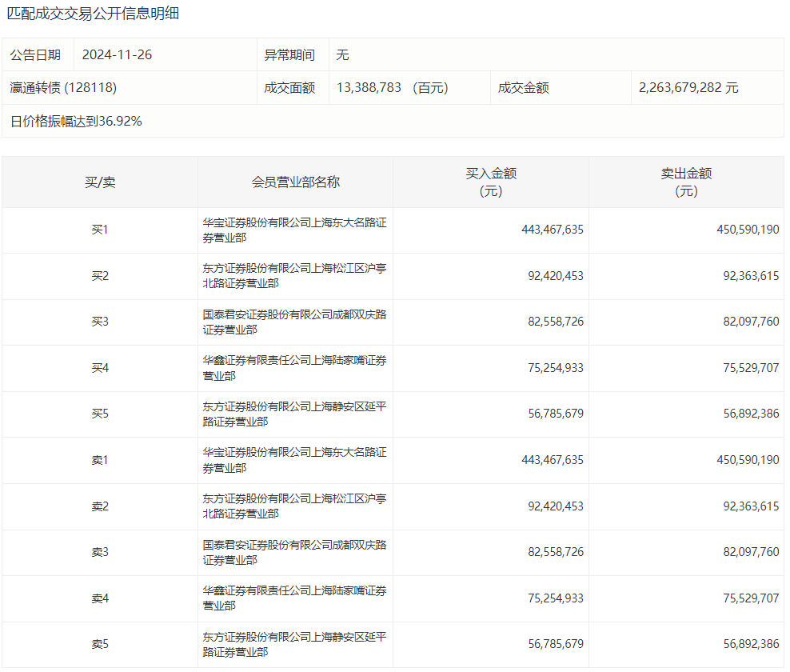Open 华鑫证券陆家嘴 branch in 卖4 row
The width and height of the screenshot is (790, 672).
coord(294,598)
